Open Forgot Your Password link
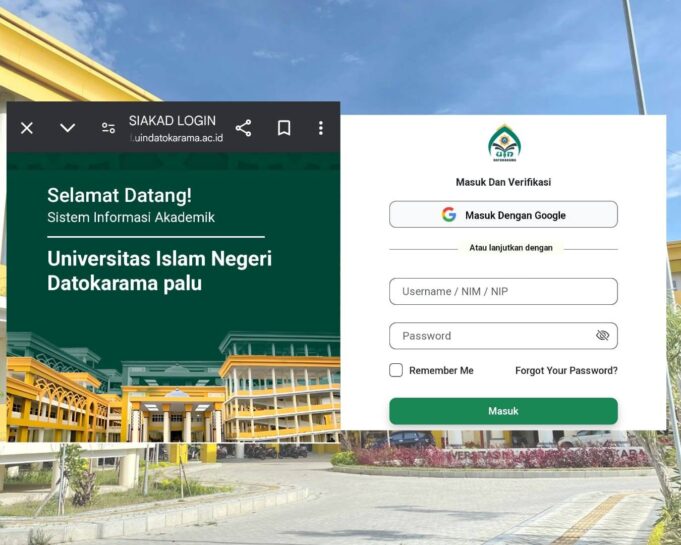681x545 pixels. tap(566, 370)
